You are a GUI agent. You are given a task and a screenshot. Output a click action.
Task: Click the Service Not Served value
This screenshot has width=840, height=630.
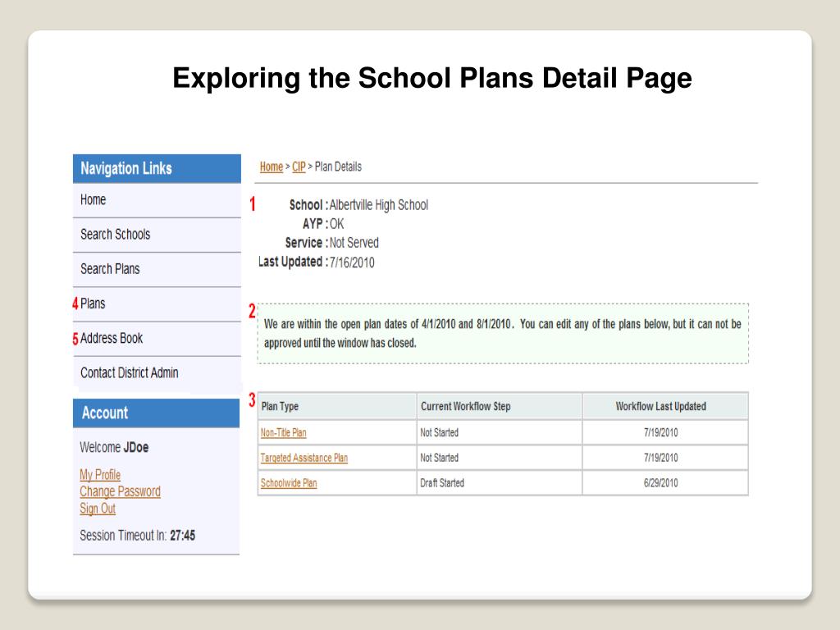pos(354,243)
